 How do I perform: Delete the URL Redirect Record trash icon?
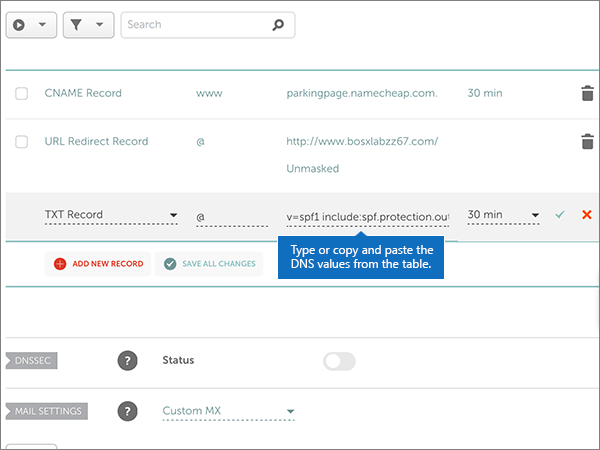pos(587,142)
